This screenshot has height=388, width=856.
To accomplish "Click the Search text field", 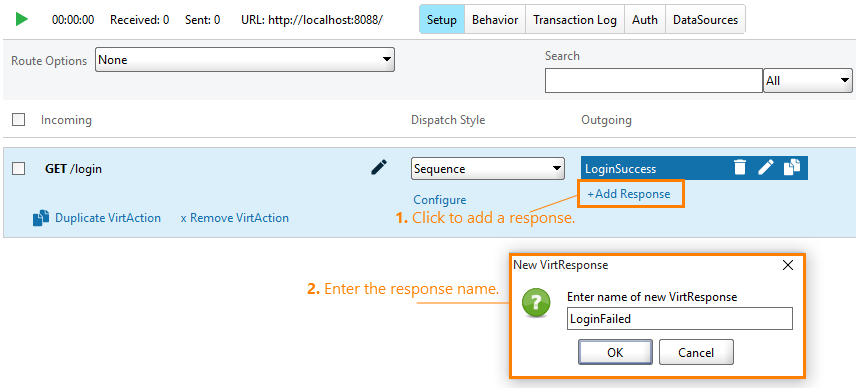I will tap(653, 81).
